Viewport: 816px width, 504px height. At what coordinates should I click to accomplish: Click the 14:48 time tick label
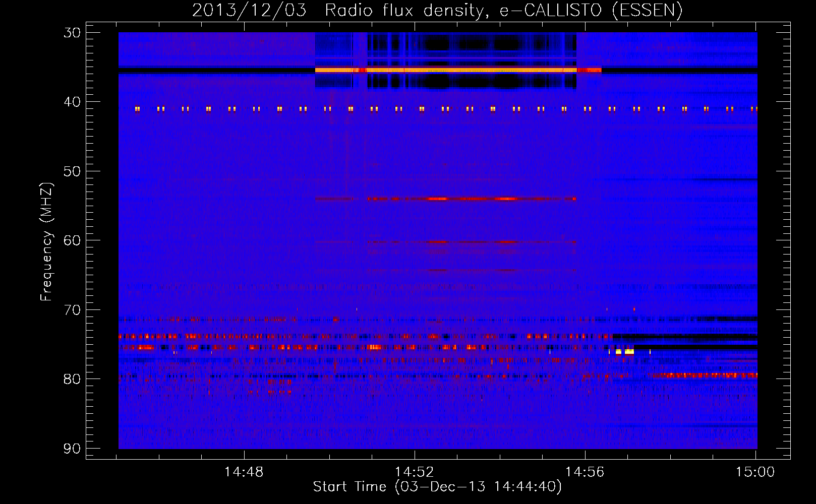244,472
